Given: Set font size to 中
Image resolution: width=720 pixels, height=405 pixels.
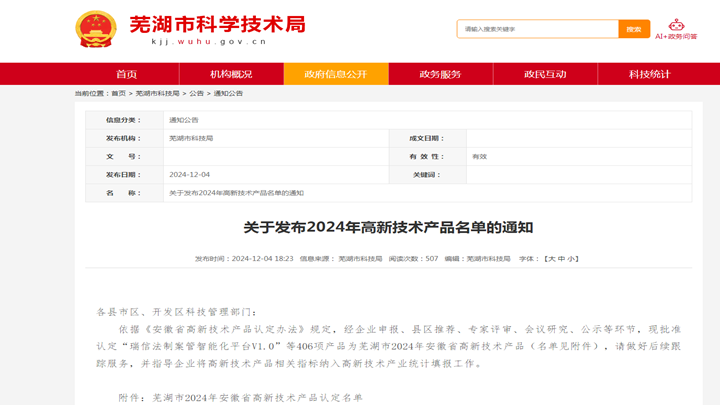Looking at the screenshot, I should (561, 259).
